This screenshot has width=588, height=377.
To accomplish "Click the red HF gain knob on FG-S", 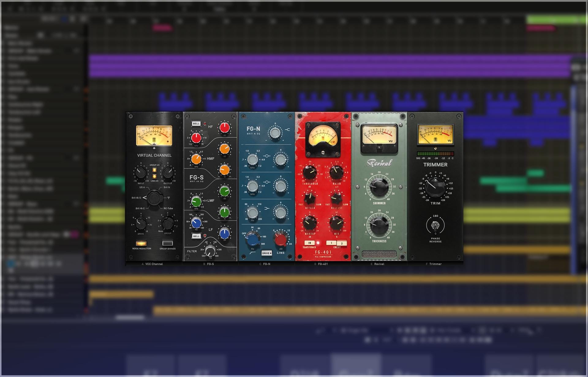I will point(224,128).
